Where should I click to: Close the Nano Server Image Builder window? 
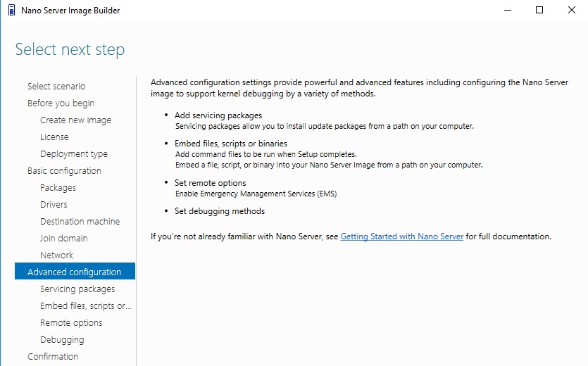[572, 10]
